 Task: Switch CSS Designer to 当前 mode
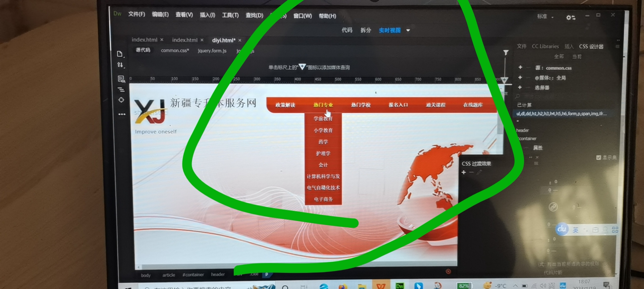click(577, 56)
